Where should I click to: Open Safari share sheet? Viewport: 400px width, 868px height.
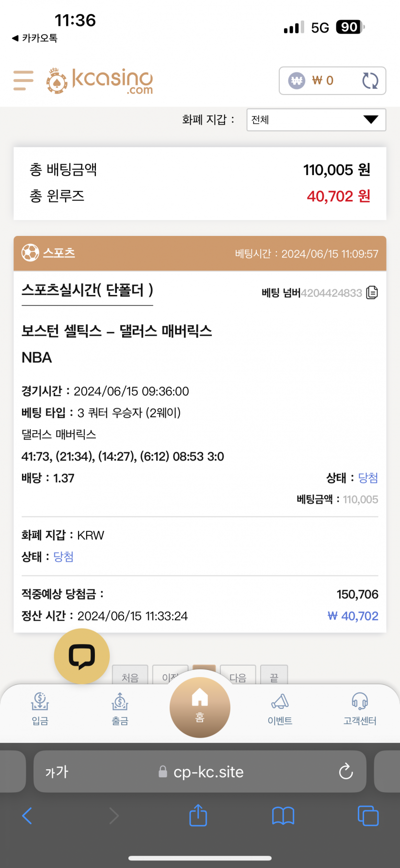pyautogui.click(x=198, y=815)
